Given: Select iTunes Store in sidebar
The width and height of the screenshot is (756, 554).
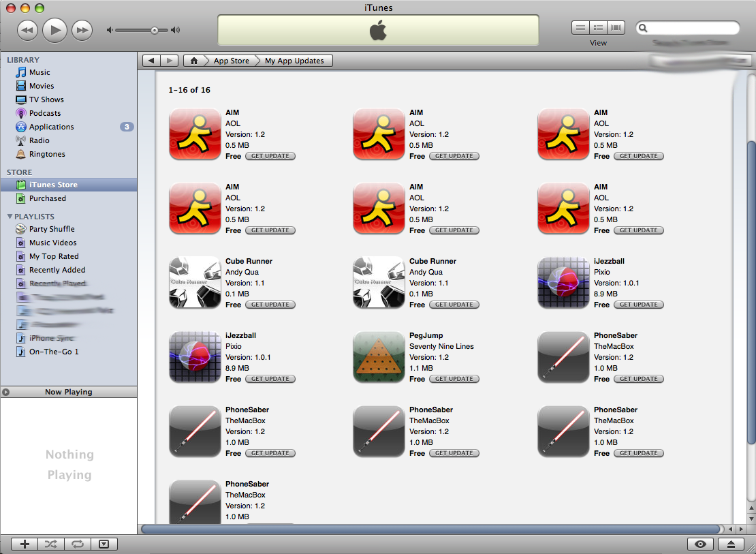Looking at the screenshot, I should [x=69, y=185].
